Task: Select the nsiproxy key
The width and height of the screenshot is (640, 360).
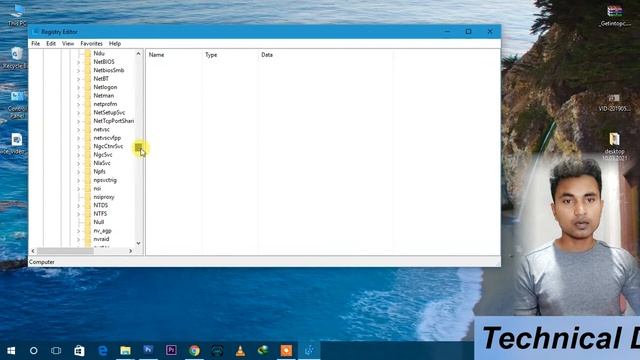Action: pos(104,197)
